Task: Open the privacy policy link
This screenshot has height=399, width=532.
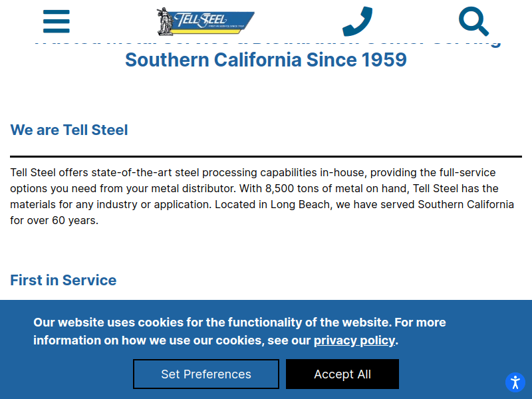Action: point(354,340)
